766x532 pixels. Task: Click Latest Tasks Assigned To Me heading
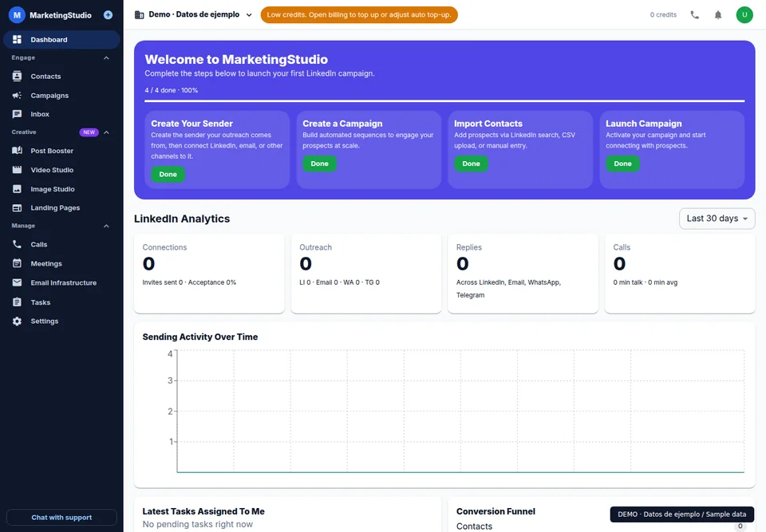coord(203,511)
